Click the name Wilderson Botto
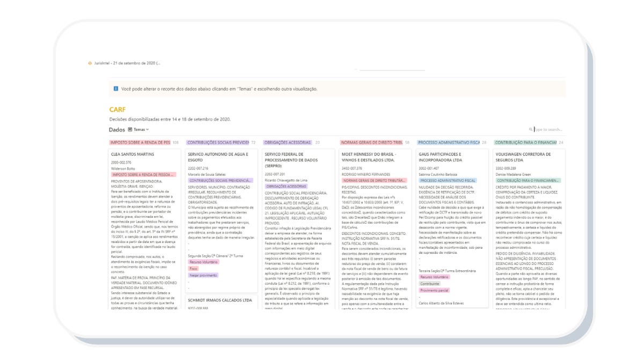Image resolution: width=644 pixels, height=362 pixels. [x=122, y=168]
